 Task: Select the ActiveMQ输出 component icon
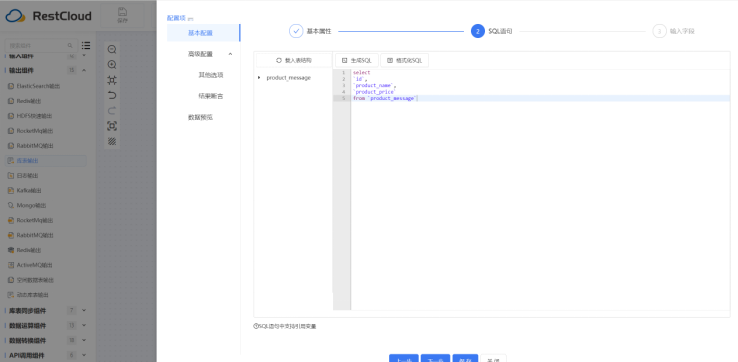(11, 265)
